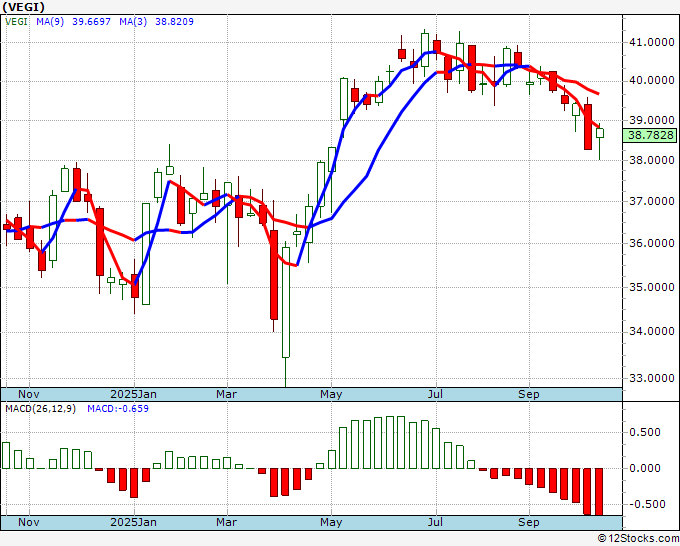Image resolution: width=680 pixels, height=546 pixels.
Task: Click the 39.0000 price axis label
Action: pos(651,120)
